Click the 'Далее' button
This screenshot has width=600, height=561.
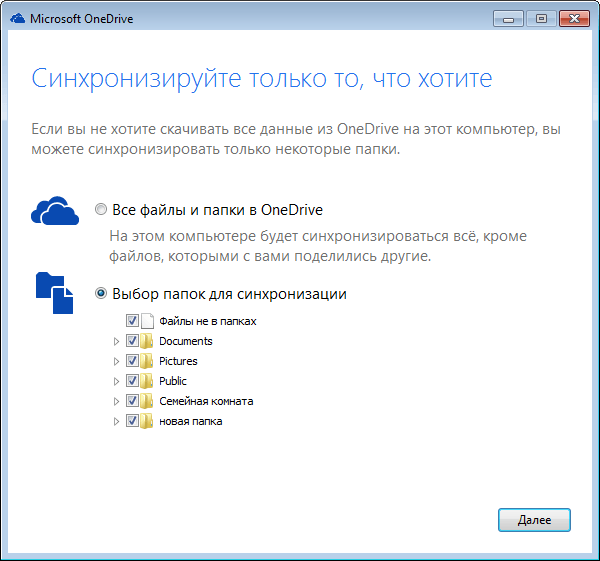pos(534,520)
